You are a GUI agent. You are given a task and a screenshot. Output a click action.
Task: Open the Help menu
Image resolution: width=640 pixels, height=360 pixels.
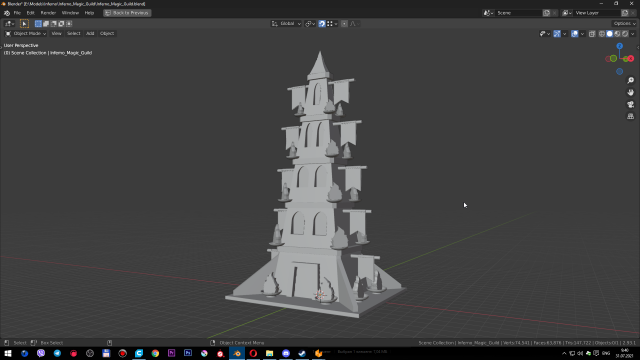coord(89,13)
